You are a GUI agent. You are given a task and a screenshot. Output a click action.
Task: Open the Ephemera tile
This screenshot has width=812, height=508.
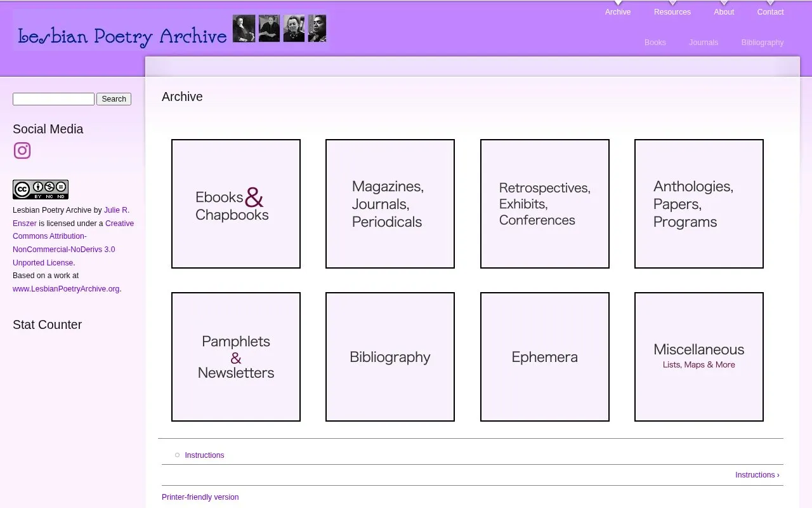(545, 357)
